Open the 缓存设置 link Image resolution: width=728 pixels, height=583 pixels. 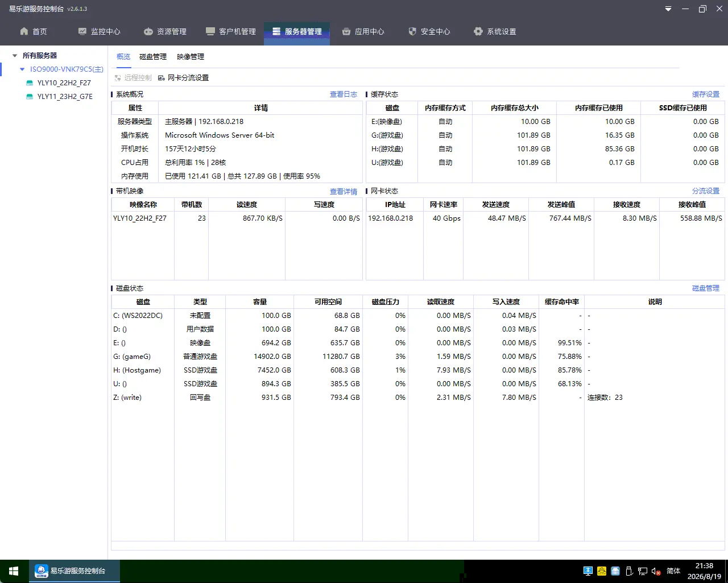click(706, 94)
